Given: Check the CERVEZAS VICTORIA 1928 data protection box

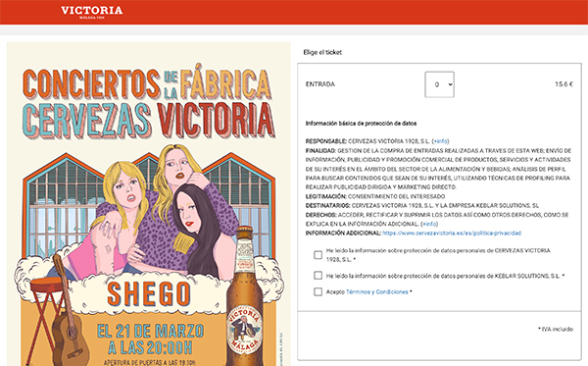Looking at the screenshot, I should click(318, 255).
